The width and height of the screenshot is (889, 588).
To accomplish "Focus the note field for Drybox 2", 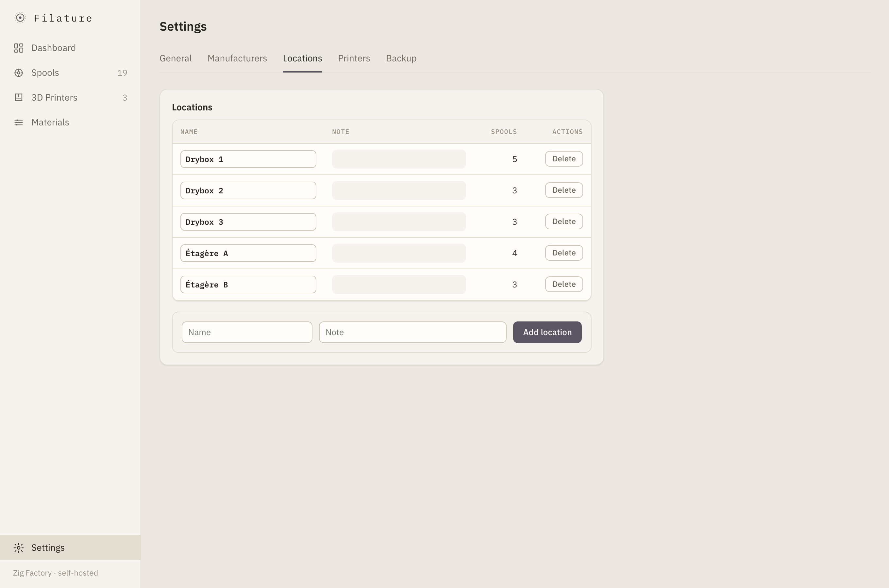I will (x=399, y=190).
